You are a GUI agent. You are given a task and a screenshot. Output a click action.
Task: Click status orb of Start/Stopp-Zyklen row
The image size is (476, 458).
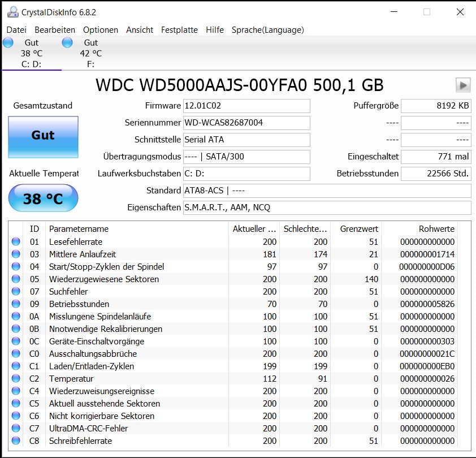click(x=16, y=267)
